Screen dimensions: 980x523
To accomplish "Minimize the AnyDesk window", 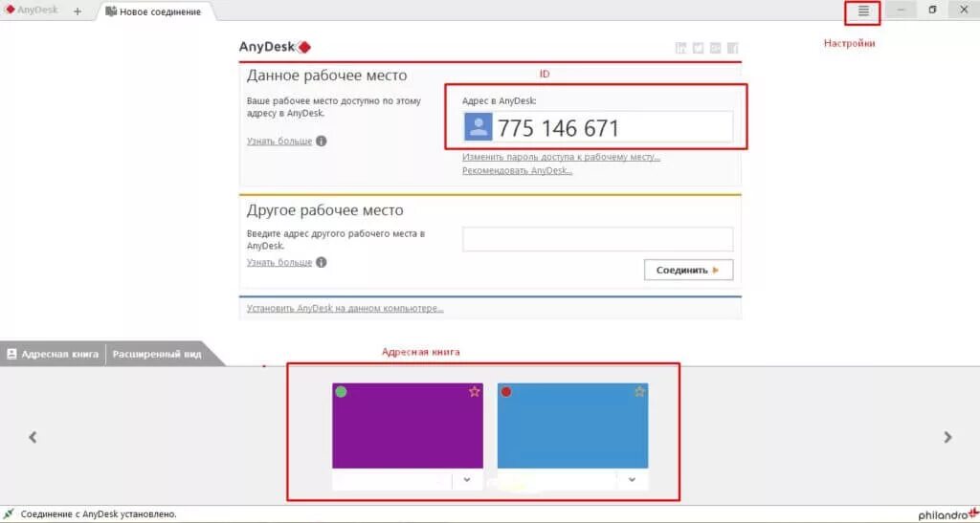I will click(x=901, y=10).
